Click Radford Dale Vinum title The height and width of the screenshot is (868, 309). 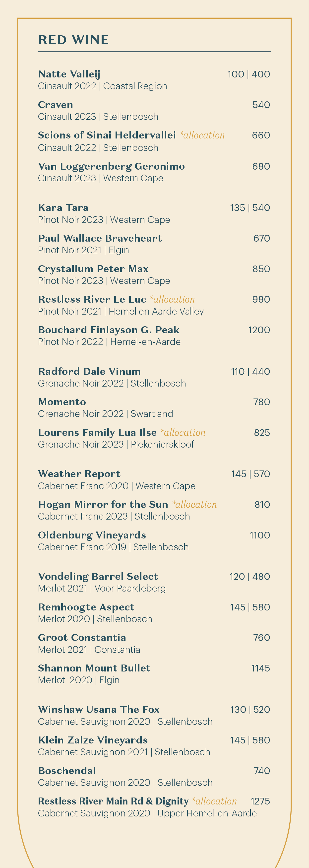pos(89,371)
